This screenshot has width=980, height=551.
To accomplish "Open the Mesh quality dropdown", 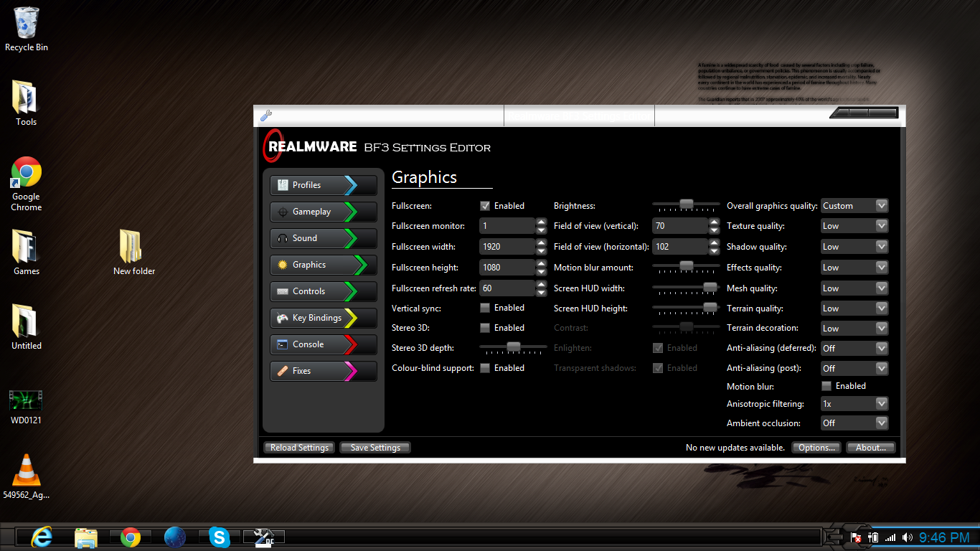I will click(854, 288).
